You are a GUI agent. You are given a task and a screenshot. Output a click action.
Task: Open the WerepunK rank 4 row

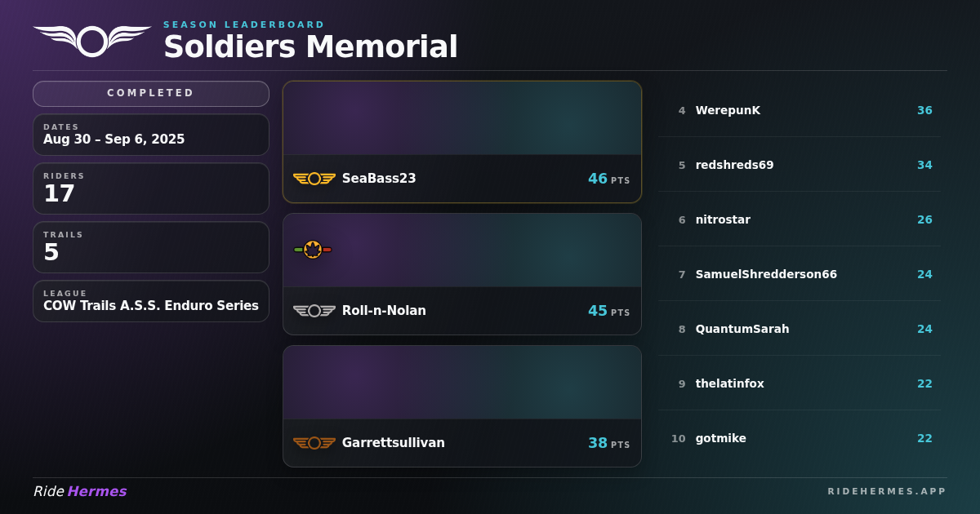[800, 110]
